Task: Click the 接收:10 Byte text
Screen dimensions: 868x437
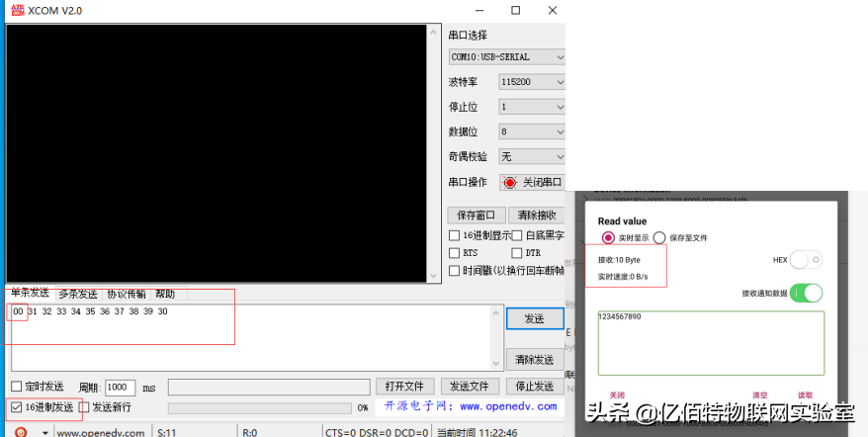Action: [619, 260]
